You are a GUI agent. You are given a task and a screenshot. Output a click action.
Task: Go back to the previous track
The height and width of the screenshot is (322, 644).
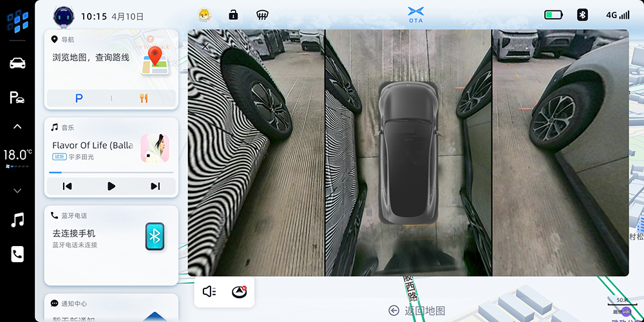point(67,186)
